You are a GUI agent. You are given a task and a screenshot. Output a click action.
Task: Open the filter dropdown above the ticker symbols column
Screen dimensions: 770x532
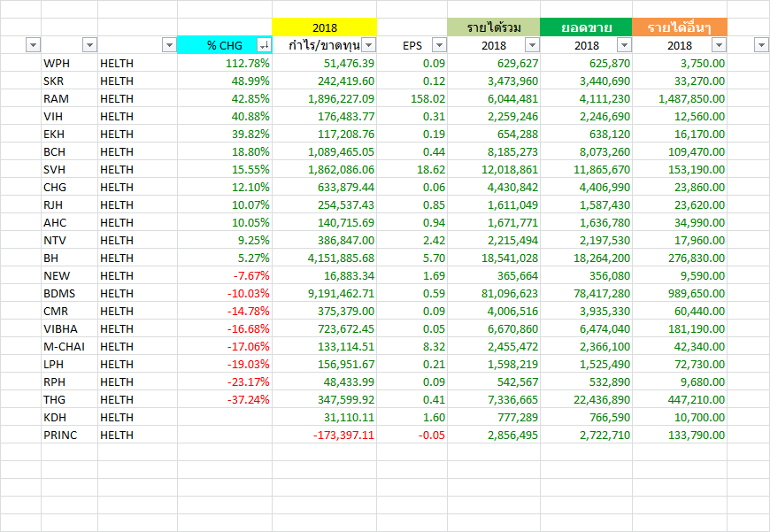tap(89, 45)
